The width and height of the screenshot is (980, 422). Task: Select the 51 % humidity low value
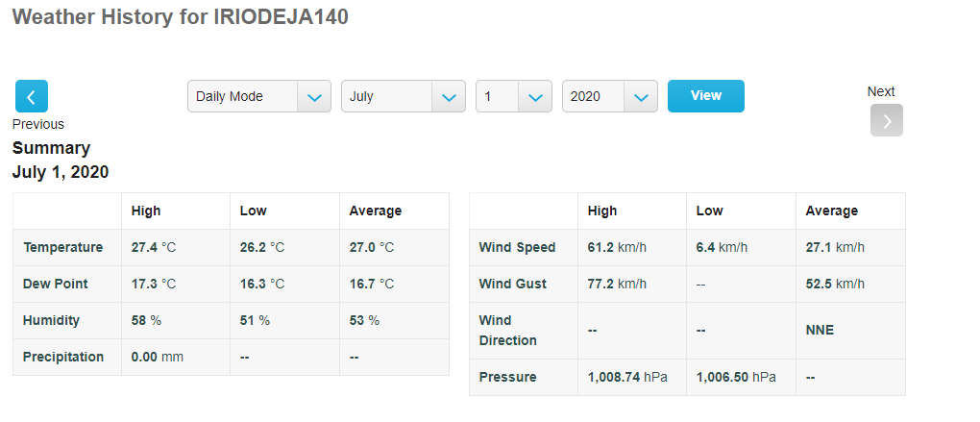point(255,320)
